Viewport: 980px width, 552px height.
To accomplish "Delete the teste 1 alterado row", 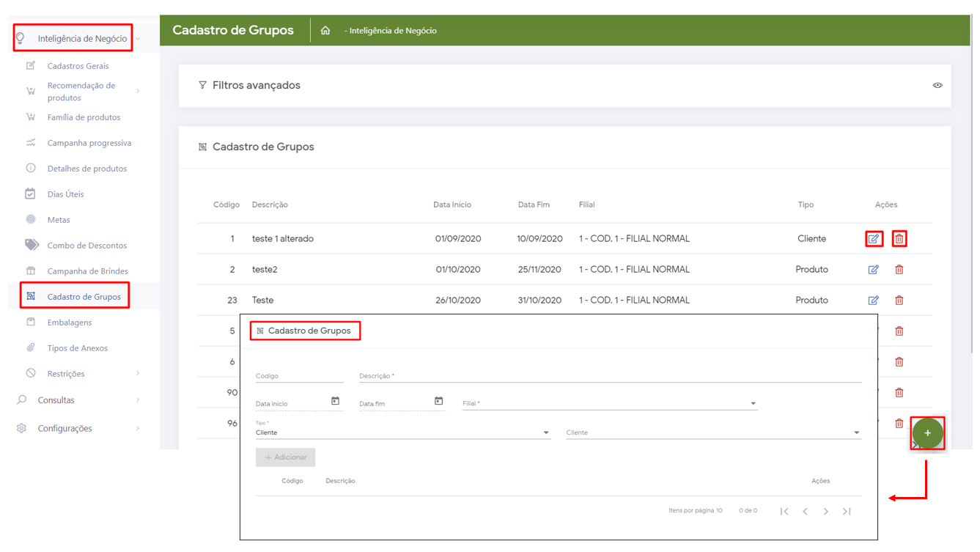I will click(x=899, y=239).
